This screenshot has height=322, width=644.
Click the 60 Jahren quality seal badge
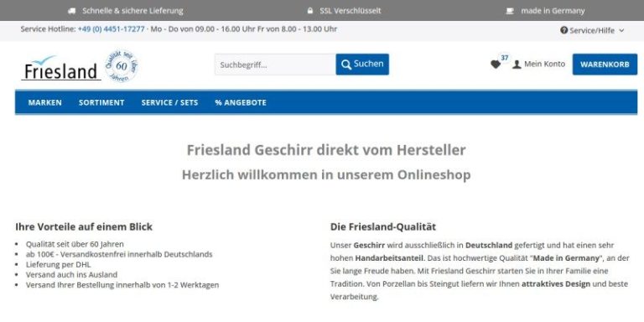(x=121, y=65)
